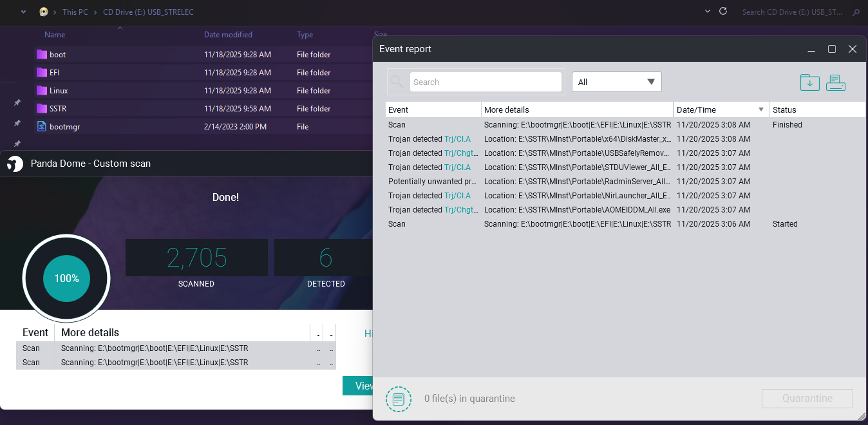
Task: Click the 6 detected count tile
Action: tap(324, 258)
